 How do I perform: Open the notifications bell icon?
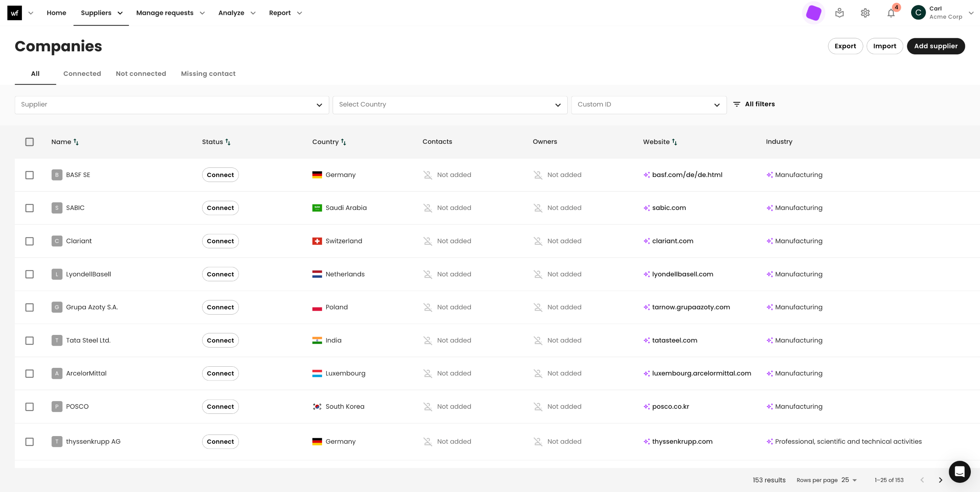click(891, 13)
